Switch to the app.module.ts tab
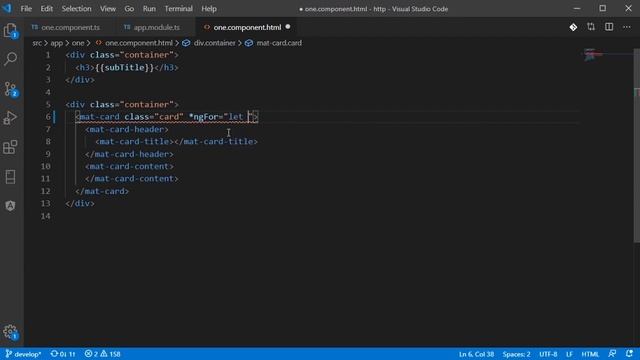 156,27
